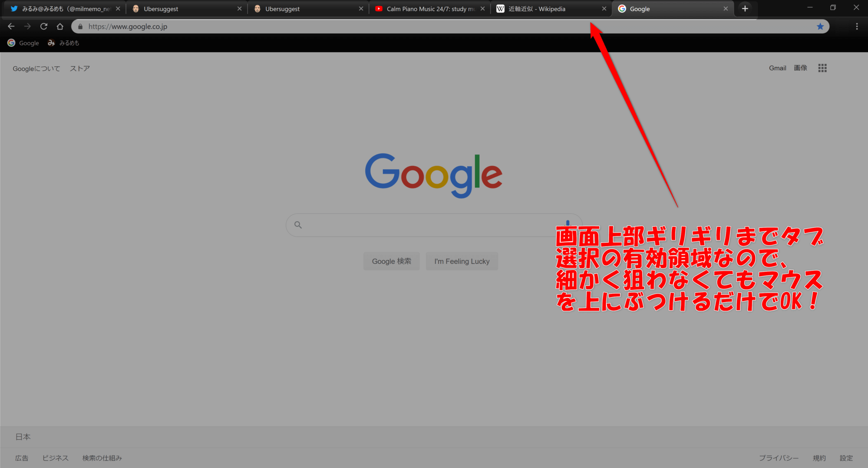Click the lock icon in address bar
The height and width of the screenshot is (468, 868).
point(80,26)
